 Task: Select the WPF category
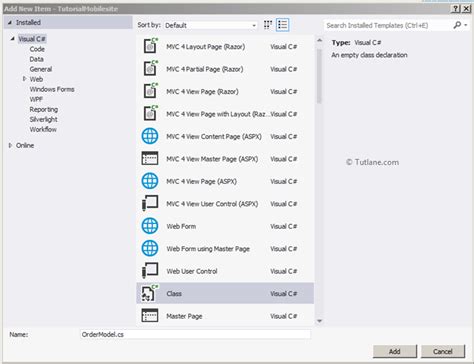coord(36,99)
